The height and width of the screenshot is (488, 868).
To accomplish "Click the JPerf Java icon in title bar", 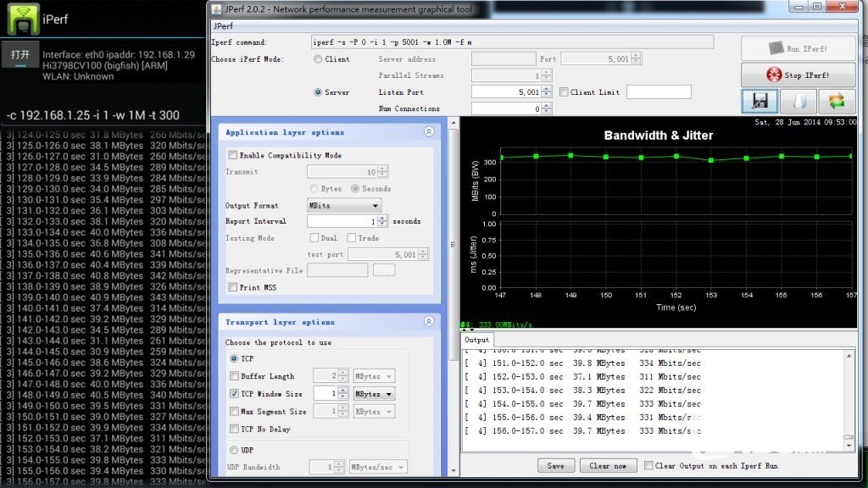I will pos(217,8).
